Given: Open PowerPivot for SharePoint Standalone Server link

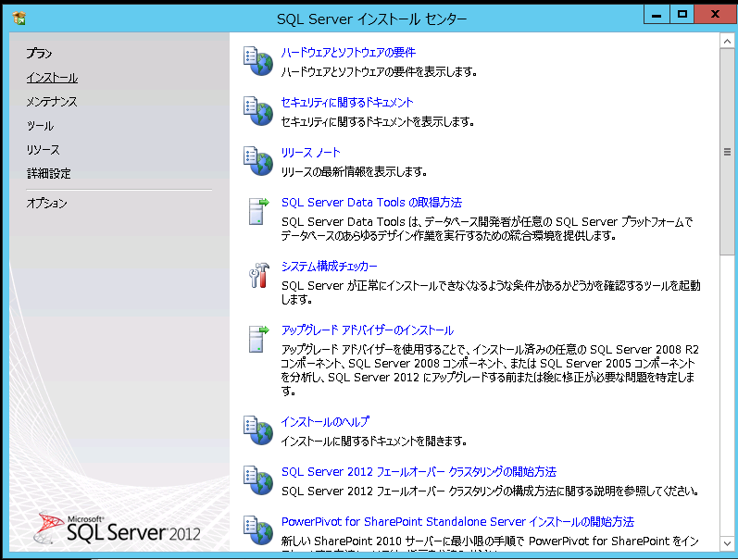Looking at the screenshot, I should click(457, 521).
